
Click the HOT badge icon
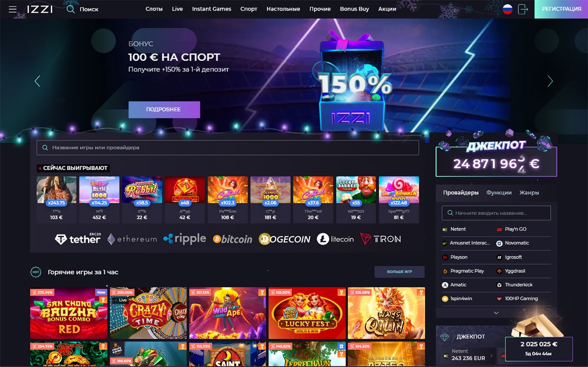click(35, 272)
